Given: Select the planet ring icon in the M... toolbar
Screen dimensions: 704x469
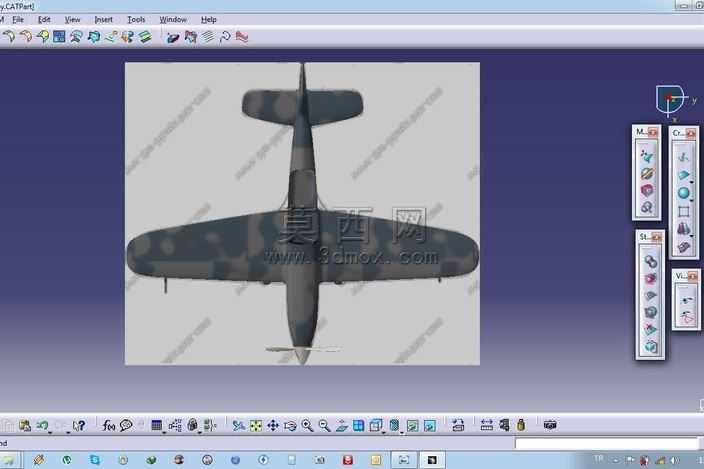Looking at the screenshot, I should click(647, 173).
